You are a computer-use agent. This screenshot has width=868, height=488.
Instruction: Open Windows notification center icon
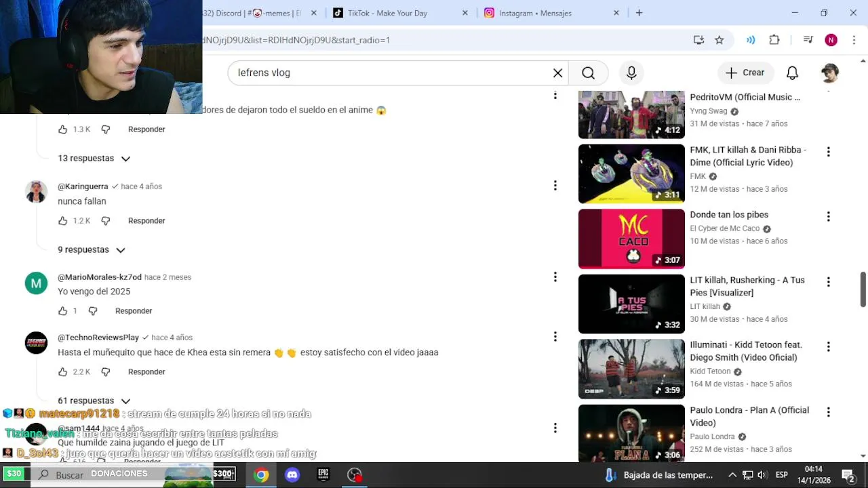(x=848, y=475)
